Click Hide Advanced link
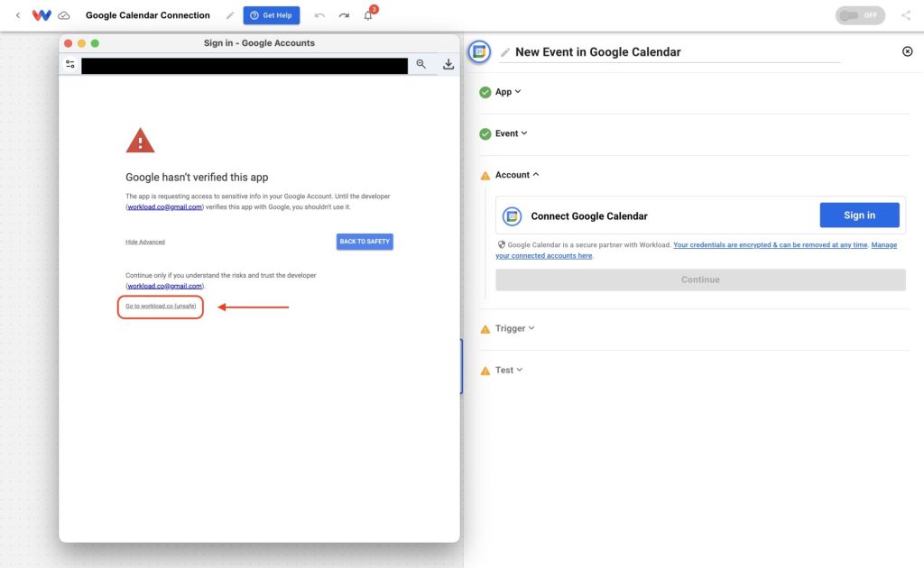Image resolution: width=924 pixels, height=568 pixels. pos(145,242)
